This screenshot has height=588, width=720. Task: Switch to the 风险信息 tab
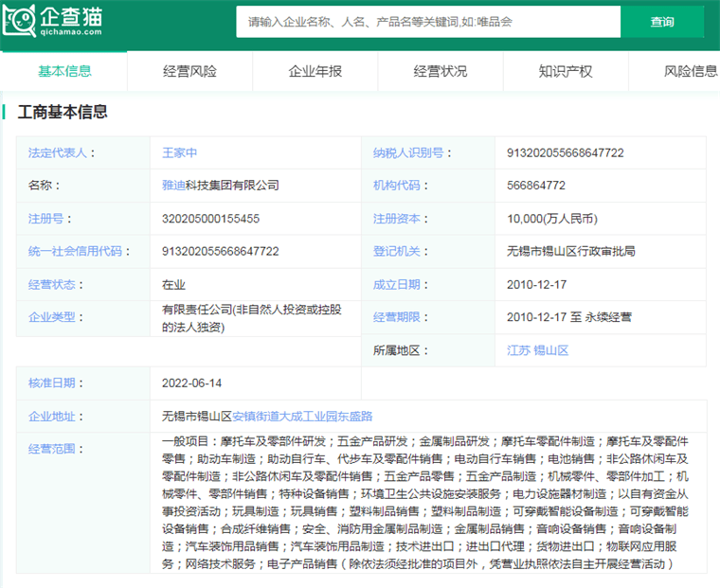691,71
